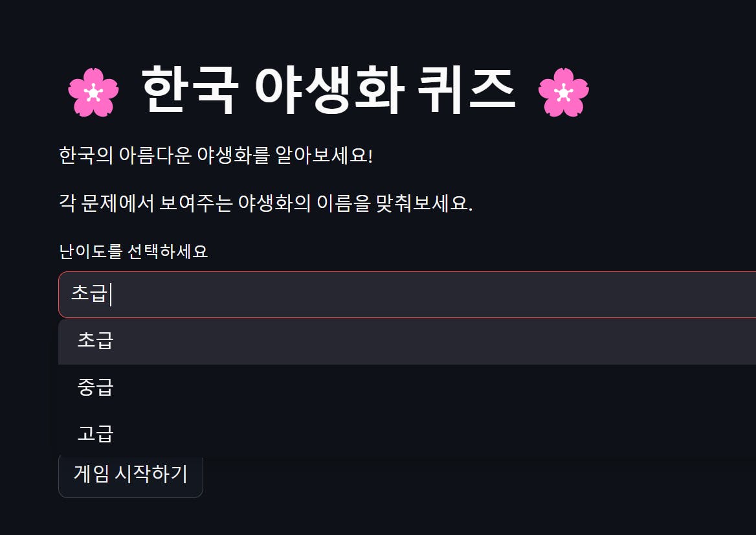Click the word 한국 in the main heading

186,90
